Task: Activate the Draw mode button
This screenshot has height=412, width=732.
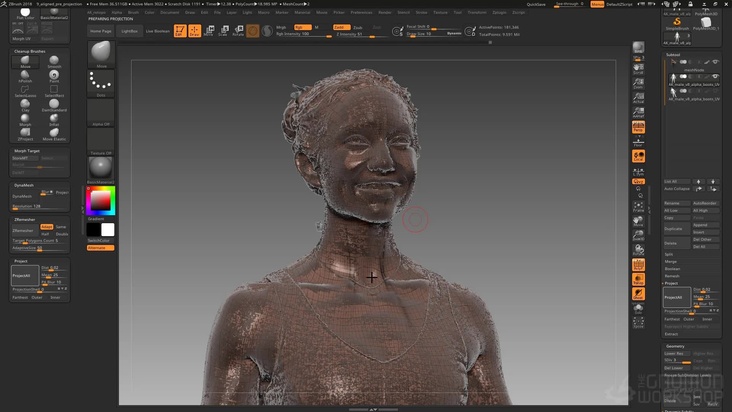Action: pos(195,31)
